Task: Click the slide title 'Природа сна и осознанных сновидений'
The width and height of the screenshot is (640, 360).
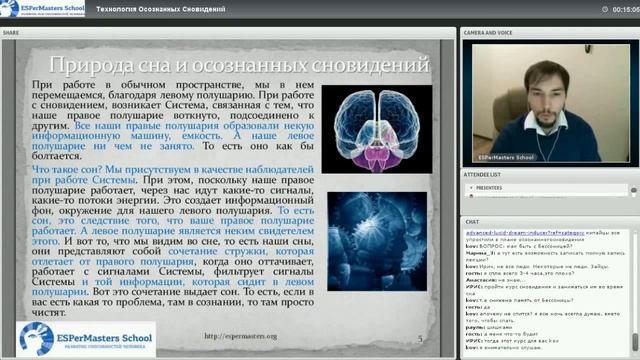Action: (239, 65)
